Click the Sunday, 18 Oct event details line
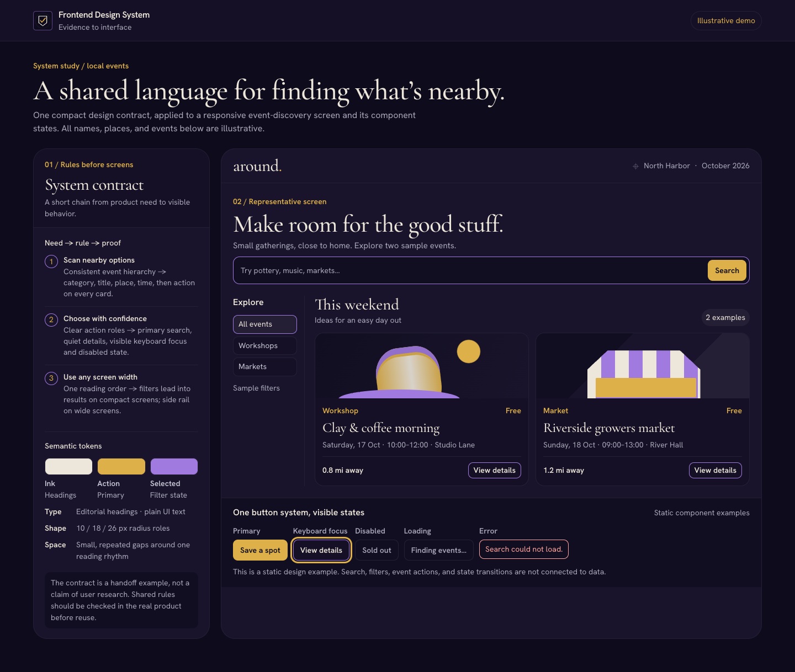The image size is (795, 672). (613, 445)
